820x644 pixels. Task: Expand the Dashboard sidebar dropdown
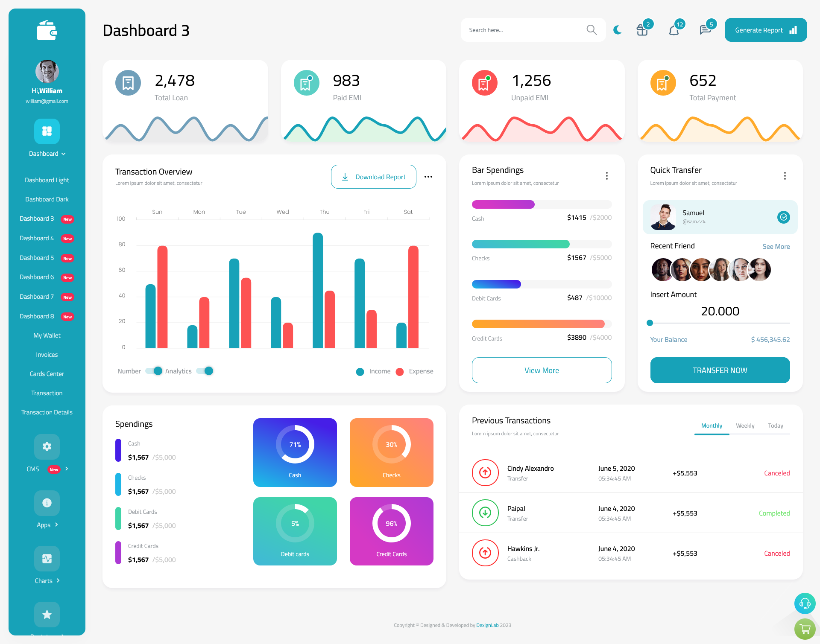coord(47,154)
